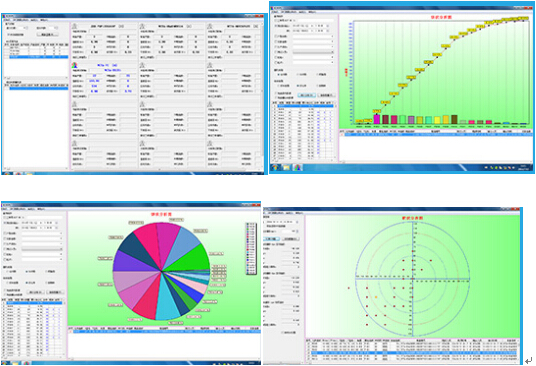Click the tall magenta bar in the bar chart
Image resolution: width=536 pixels, height=366 pixels.
pyautogui.click(x=377, y=119)
